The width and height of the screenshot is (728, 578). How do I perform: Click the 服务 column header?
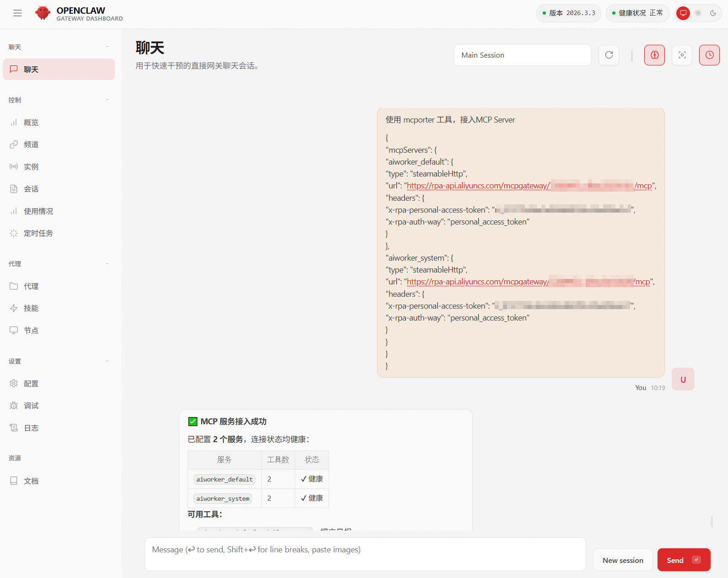pyautogui.click(x=225, y=460)
